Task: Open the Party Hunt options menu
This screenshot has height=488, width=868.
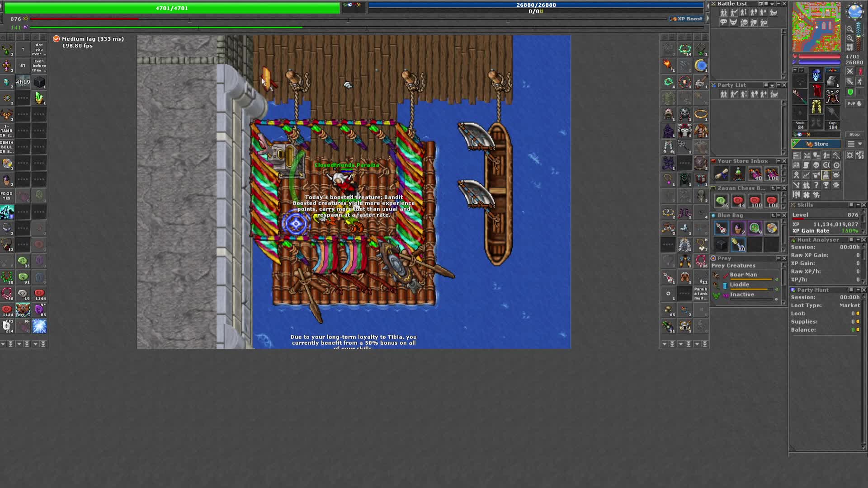Action: pos(851,290)
